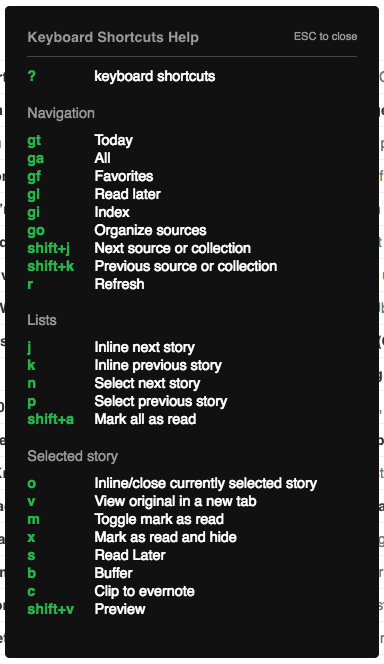Select the 'gt' Today shortcut key
Image resolution: width=384 pixels, height=664 pixels.
[x=34, y=140]
